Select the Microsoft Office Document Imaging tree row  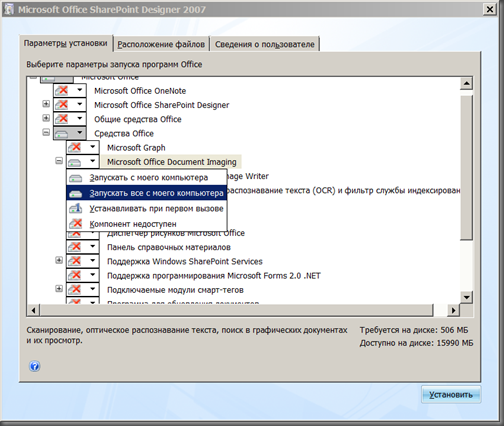pos(171,162)
